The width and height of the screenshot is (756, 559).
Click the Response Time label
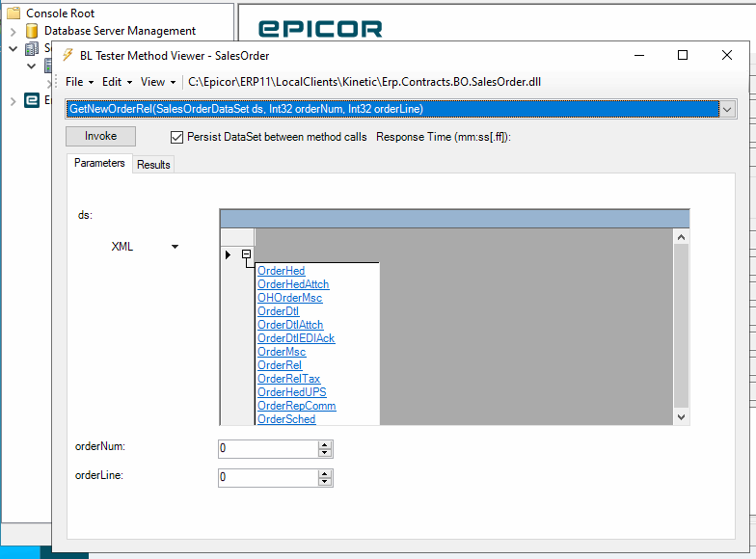444,137
